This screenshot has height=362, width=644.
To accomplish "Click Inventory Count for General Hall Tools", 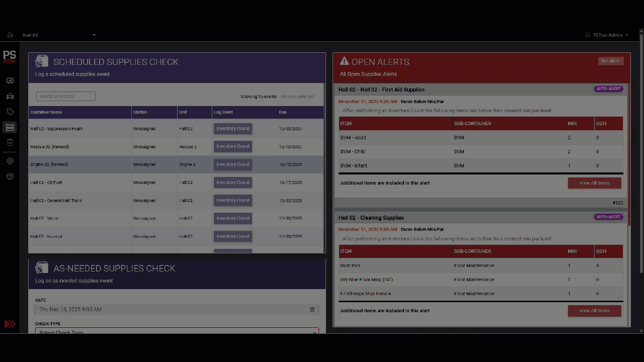I will (233, 200).
